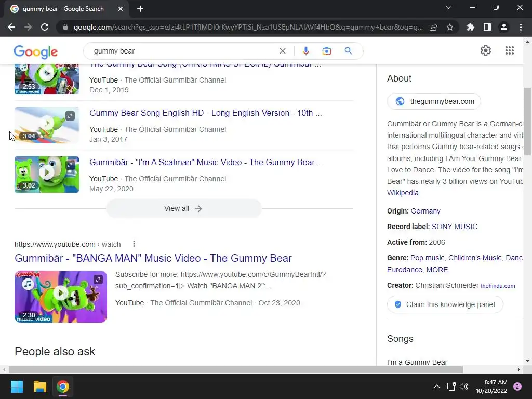The image size is (532, 399).
Task: Open the notification center badge
Action: (517, 387)
